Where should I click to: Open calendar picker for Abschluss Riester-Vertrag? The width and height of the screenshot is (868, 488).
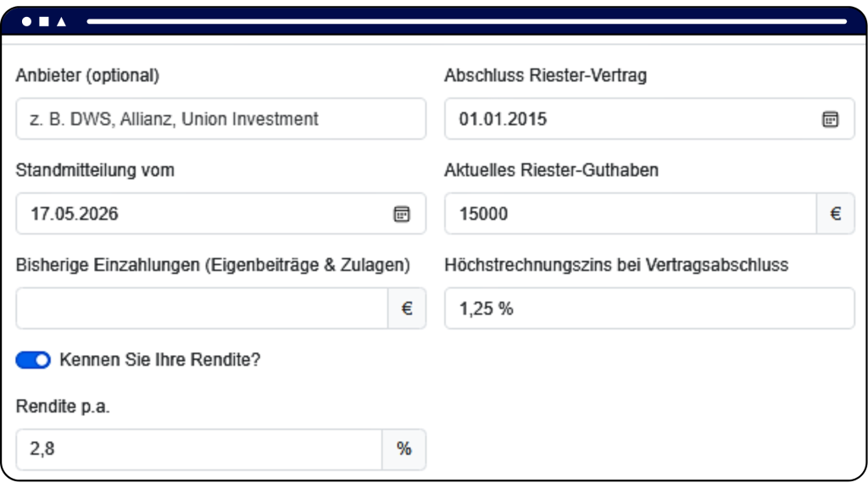pyautogui.click(x=830, y=119)
